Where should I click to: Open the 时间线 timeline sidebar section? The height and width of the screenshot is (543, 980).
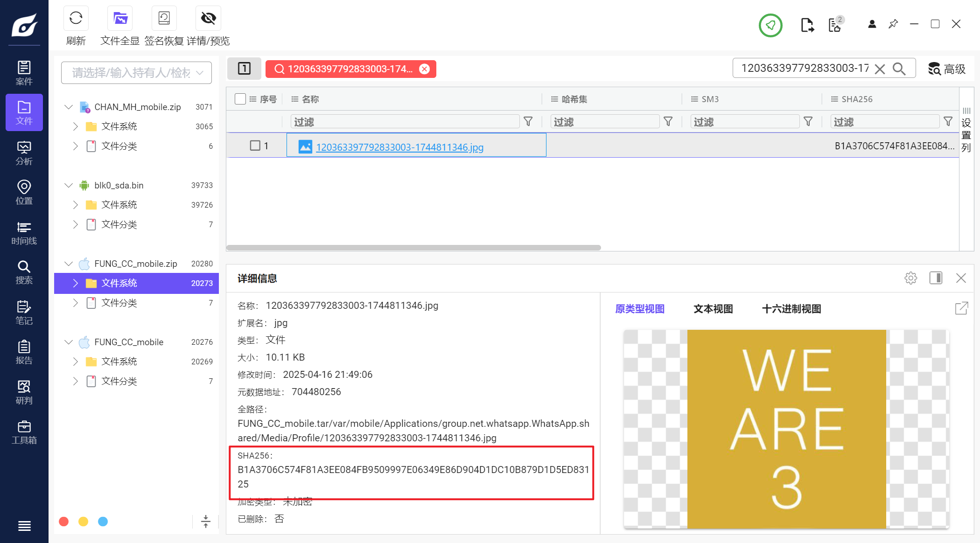click(x=24, y=233)
